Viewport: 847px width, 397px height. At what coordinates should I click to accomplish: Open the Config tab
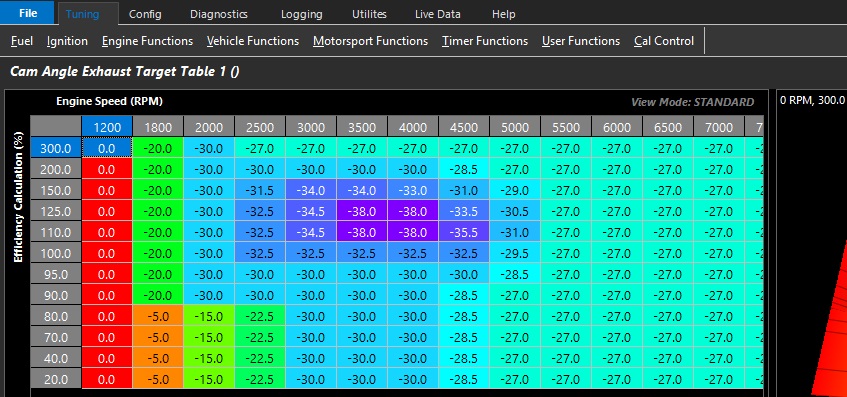(x=145, y=14)
